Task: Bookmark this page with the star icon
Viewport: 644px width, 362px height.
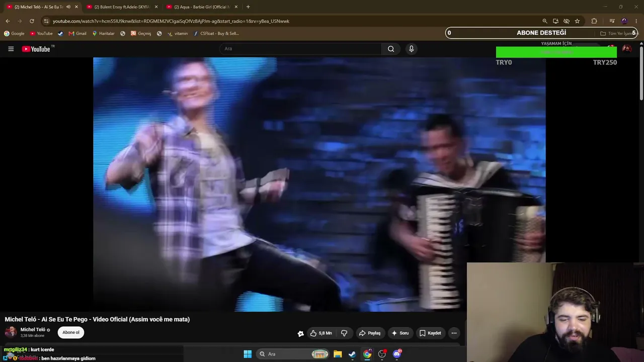Action: point(577,21)
